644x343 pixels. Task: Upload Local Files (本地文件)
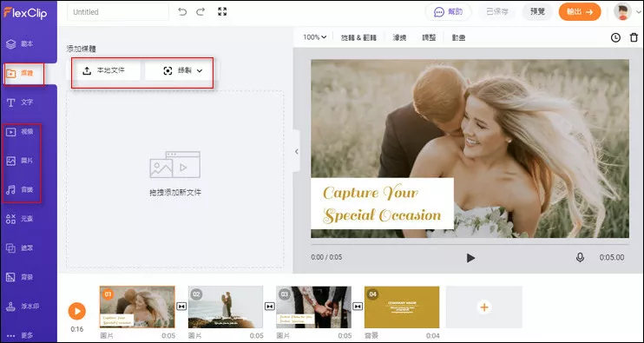104,70
